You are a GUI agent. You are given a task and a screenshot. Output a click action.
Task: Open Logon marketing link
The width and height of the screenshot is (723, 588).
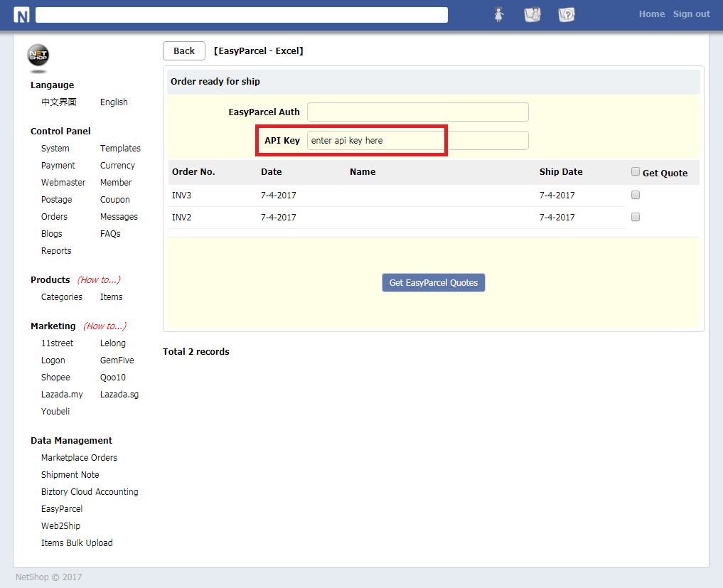(x=53, y=360)
